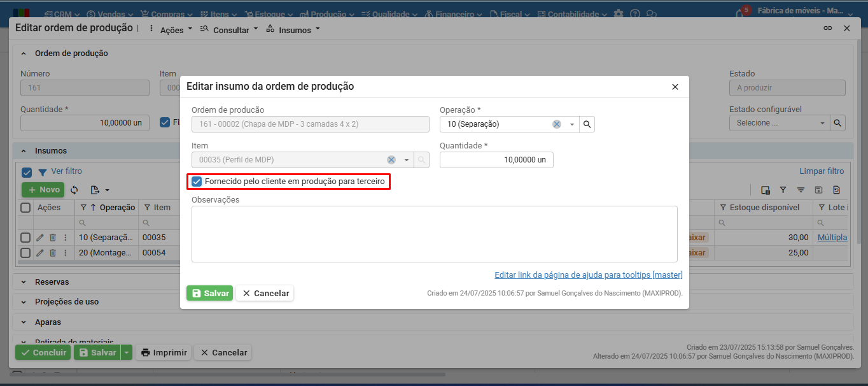The image size is (868, 386).
Task: Click the Ver filtro link
Action: point(66,171)
